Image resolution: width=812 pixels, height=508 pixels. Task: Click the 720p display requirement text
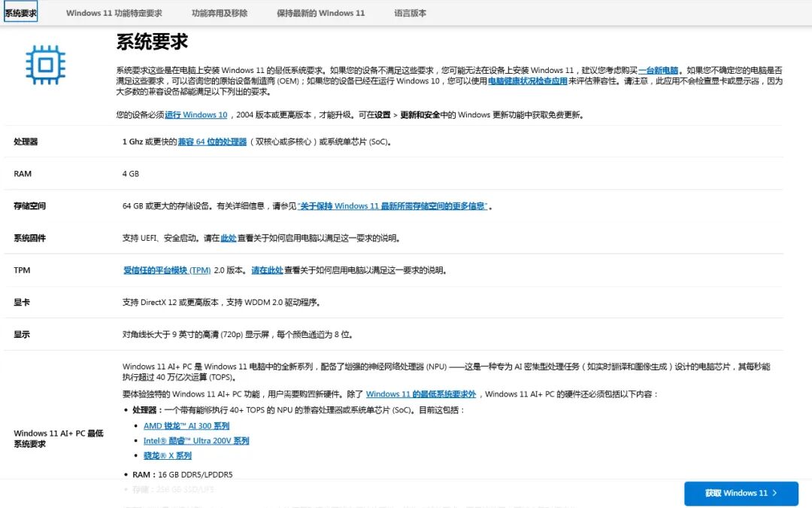(x=238, y=334)
